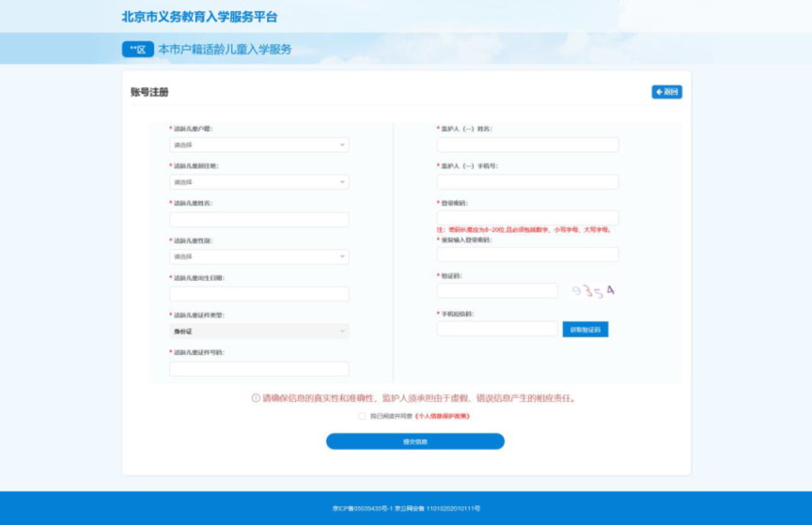Click the 适龄儿童证件号码 input field
Screen dimensions: 812x525
[258, 369]
